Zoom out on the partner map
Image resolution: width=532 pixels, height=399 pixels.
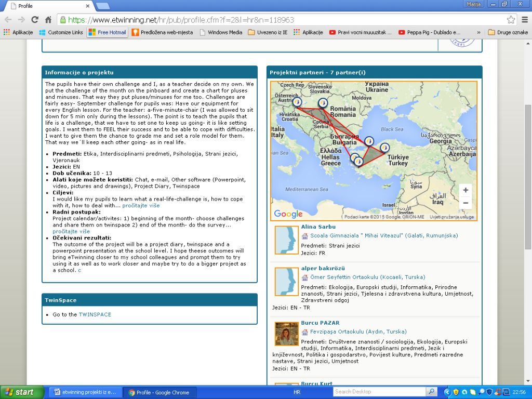[465, 203]
